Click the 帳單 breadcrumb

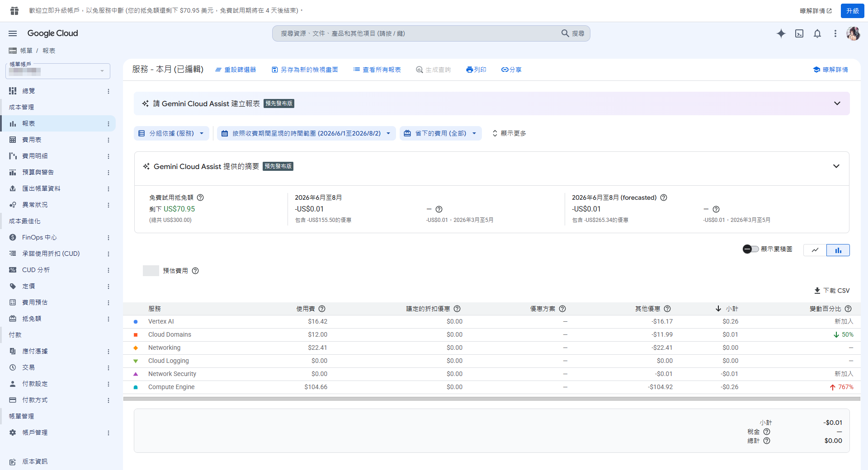(26, 51)
